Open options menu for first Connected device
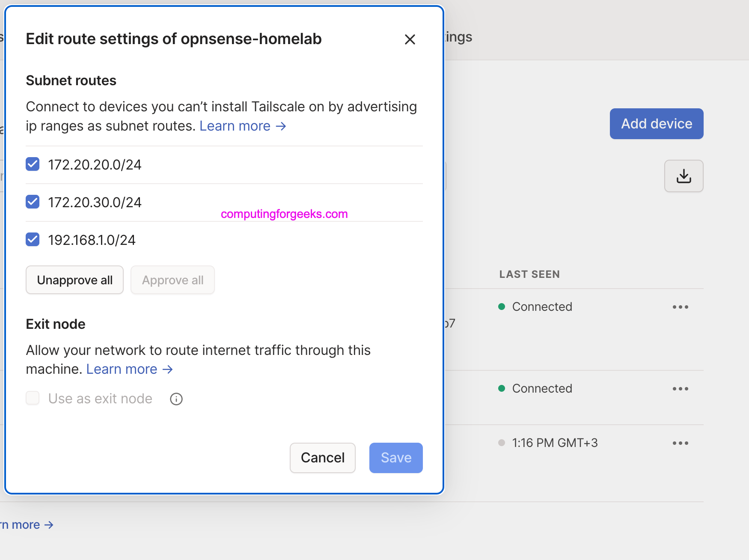Screen dimensions: 749x560 point(680,307)
